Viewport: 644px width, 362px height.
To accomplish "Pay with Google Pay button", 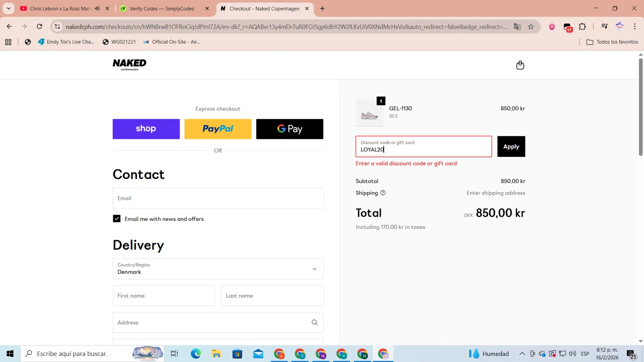I will (x=290, y=129).
